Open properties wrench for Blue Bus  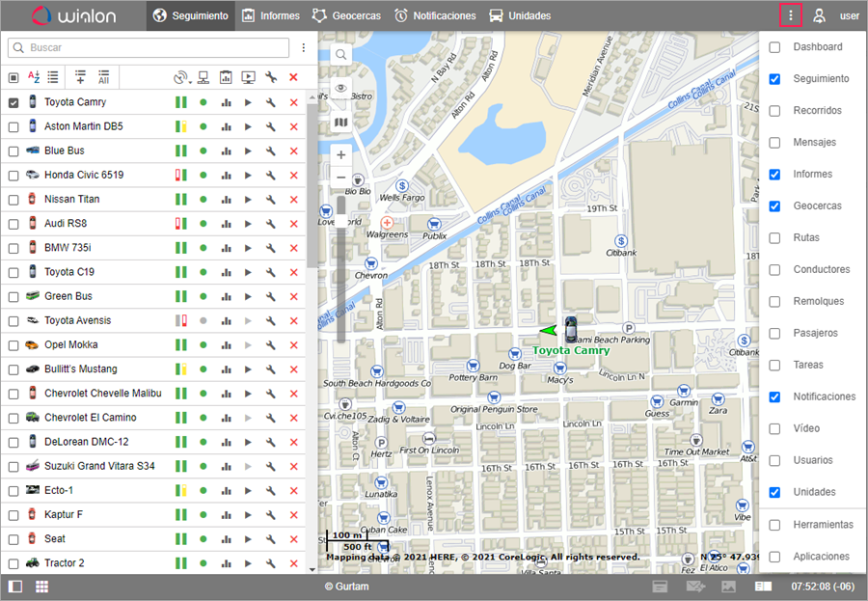click(271, 151)
